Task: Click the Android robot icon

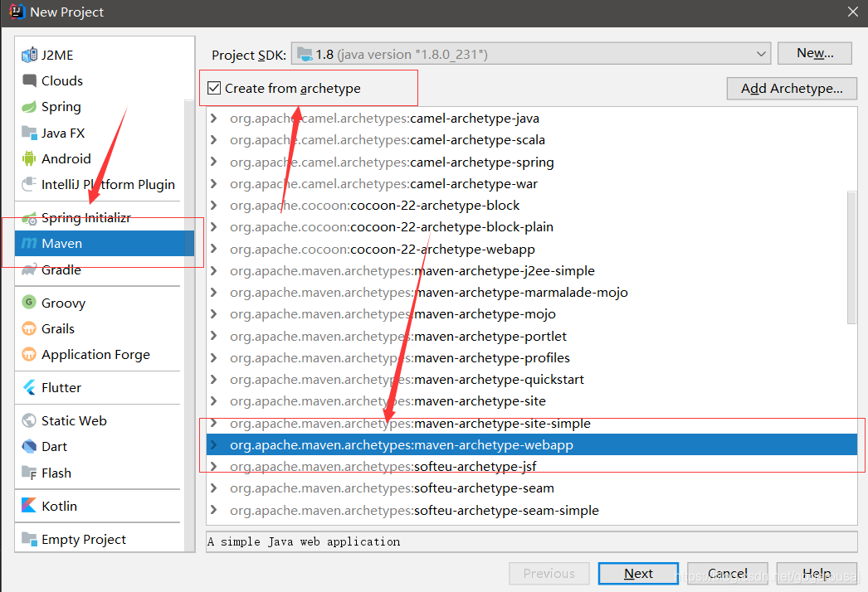Action: coord(29,159)
